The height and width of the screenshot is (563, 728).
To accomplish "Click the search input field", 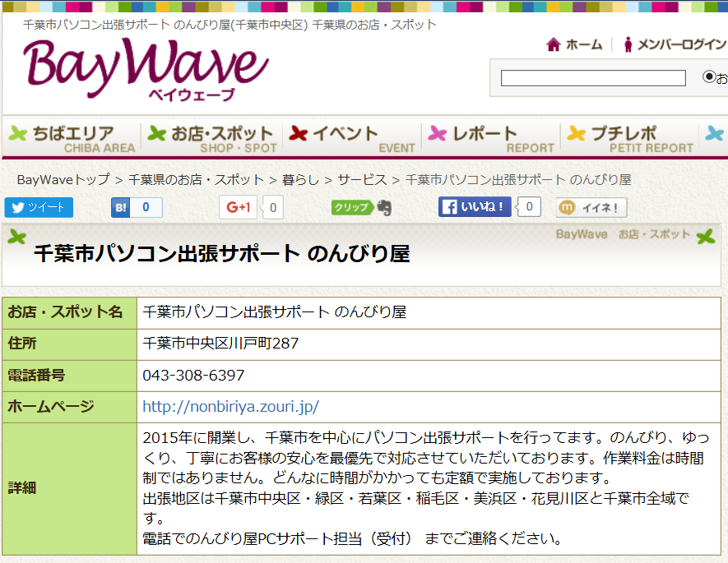I will [x=593, y=78].
